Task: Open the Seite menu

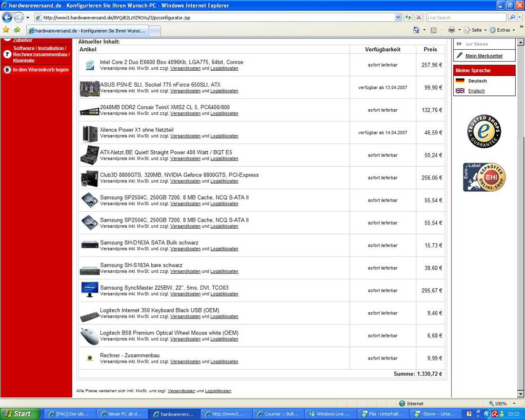Action: pyautogui.click(x=476, y=30)
